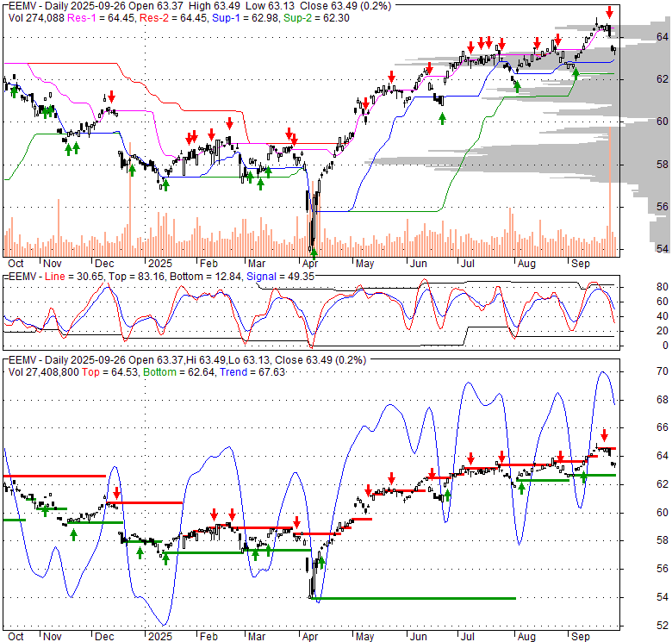Click the '54' price label on the top chart axis

(663, 248)
